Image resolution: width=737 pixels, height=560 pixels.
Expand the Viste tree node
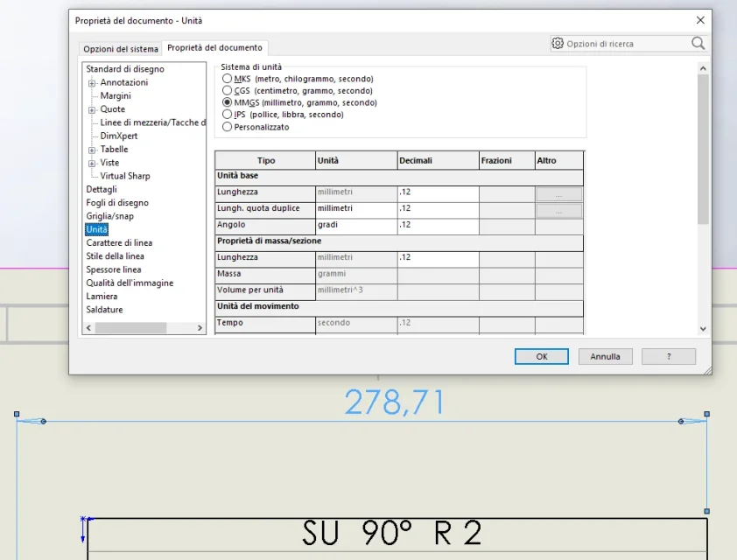tap(92, 164)
